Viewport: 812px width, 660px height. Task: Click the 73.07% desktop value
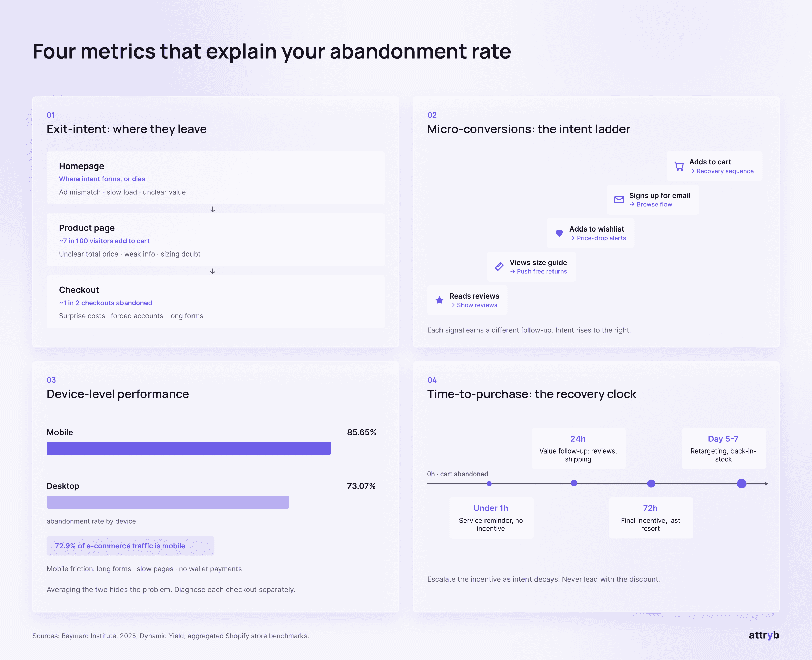click(x=361, y=486)
